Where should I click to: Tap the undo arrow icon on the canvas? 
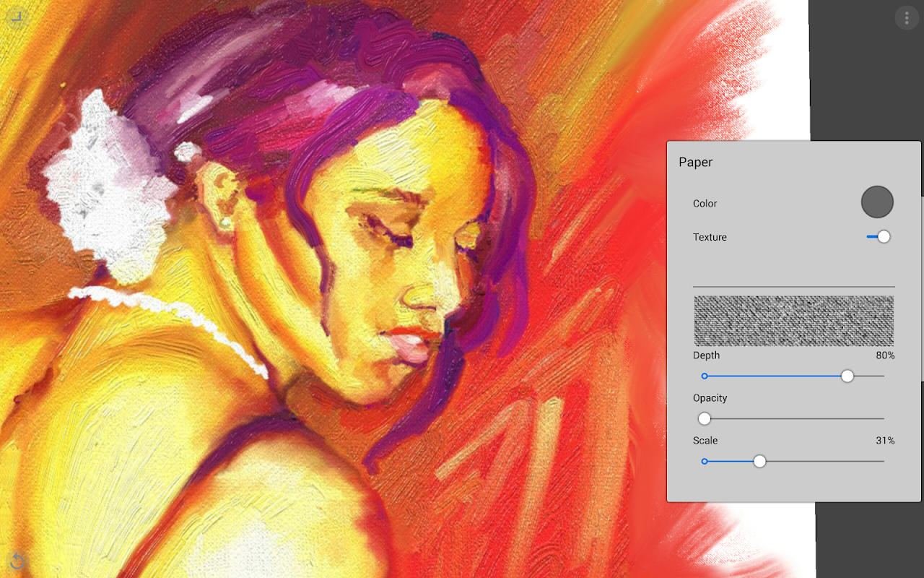(x=17, y=561)
